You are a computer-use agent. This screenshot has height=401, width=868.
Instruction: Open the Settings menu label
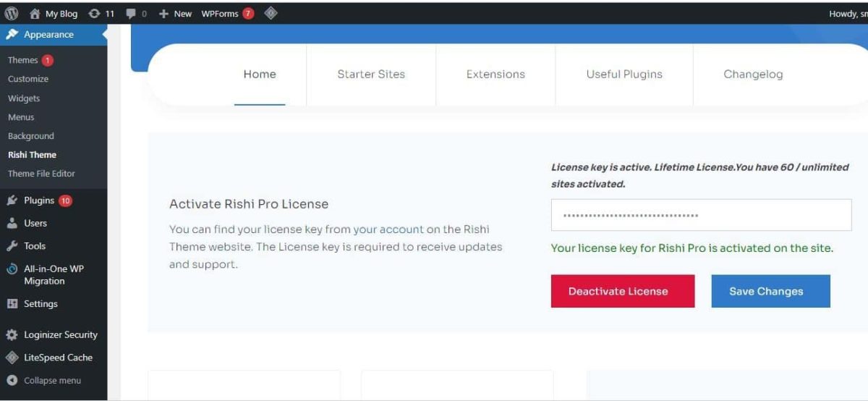pyautogui.click(x=41, y=304)
